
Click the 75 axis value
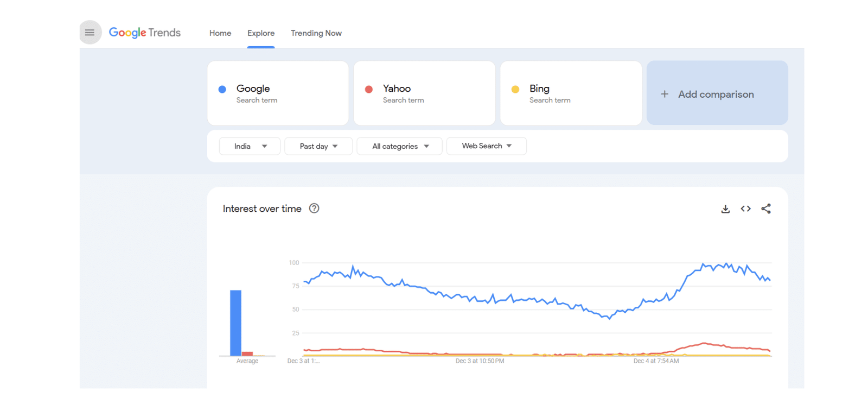296,286
